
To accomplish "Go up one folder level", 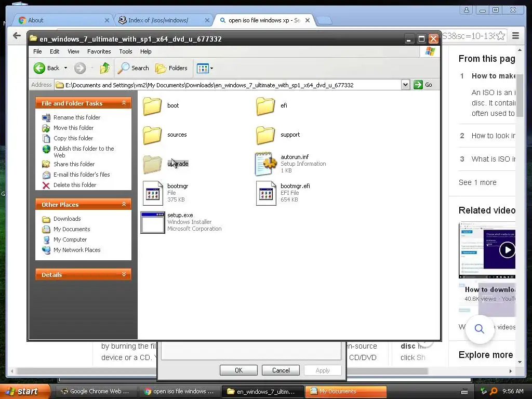I will pos(105,68).
